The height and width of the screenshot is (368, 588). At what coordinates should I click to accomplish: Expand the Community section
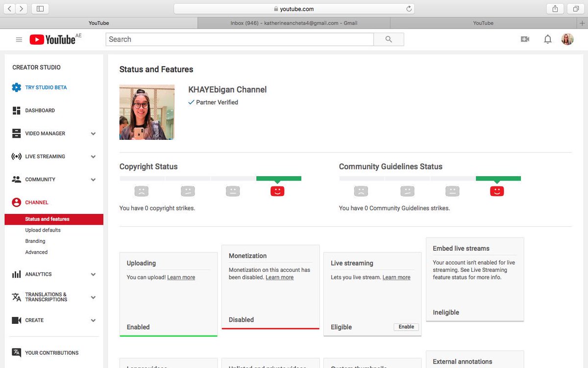93,180
